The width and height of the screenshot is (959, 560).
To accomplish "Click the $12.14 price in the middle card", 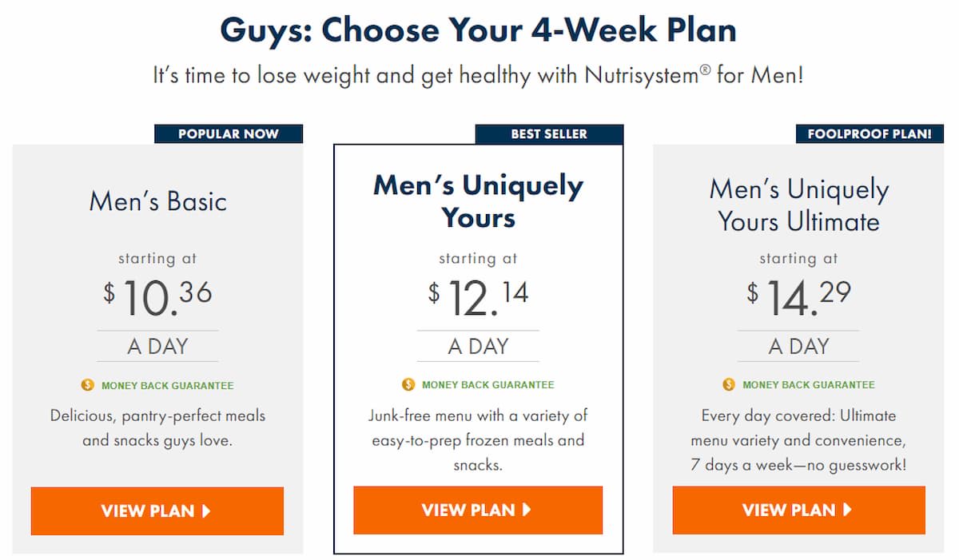I will click(x=477, y=294).
